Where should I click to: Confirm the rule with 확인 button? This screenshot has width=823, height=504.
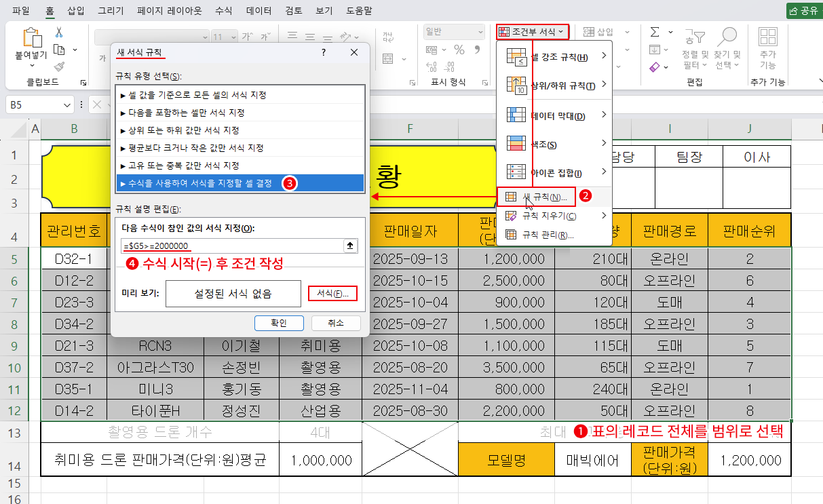279,323
